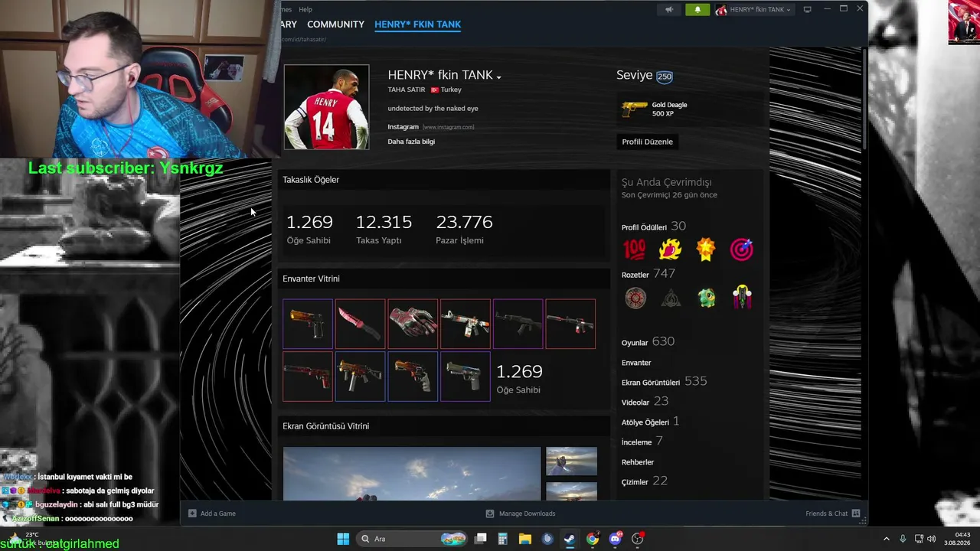Click the Henry 14 profile avatar
The image size is (980, 551).
[x=327, y=107]
